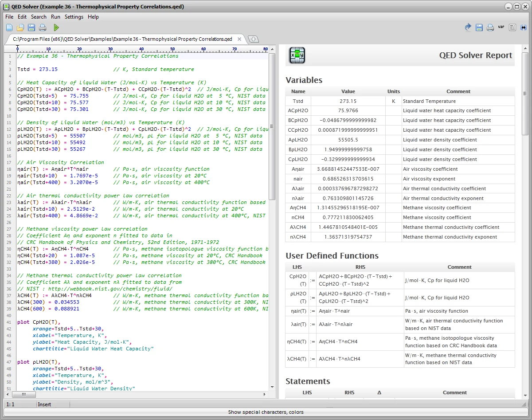532x420 pixels.
Task: Click the 'Δ' column header in Statements
Action: (379, 393)
